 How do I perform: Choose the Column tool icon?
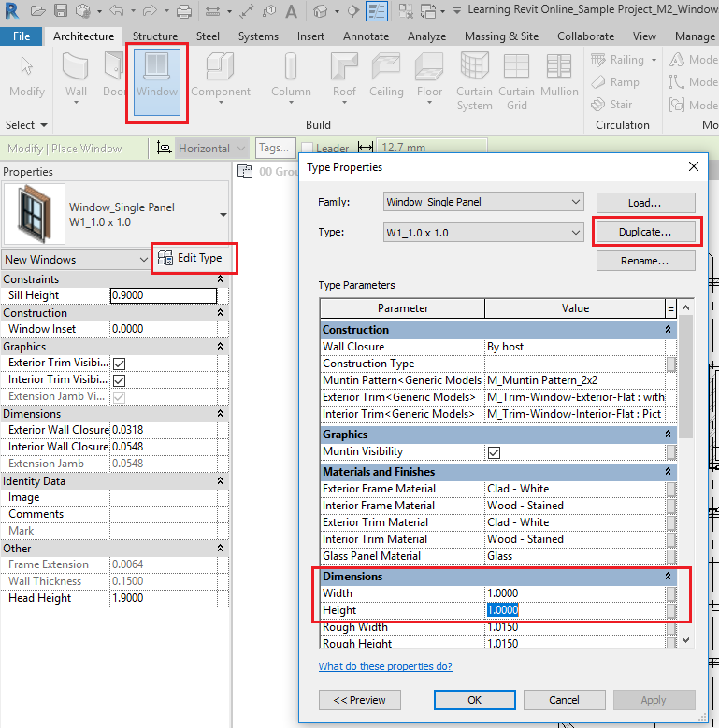pyautogui.click(x=291, y=67)
